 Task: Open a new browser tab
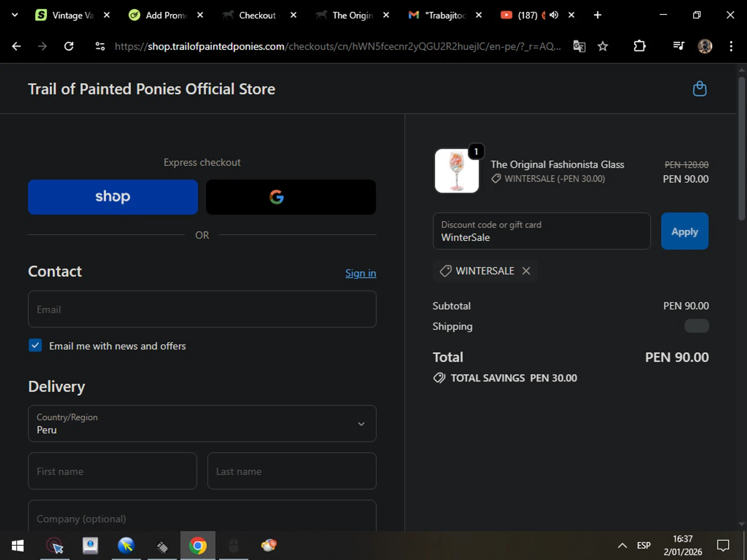[598, 15]
